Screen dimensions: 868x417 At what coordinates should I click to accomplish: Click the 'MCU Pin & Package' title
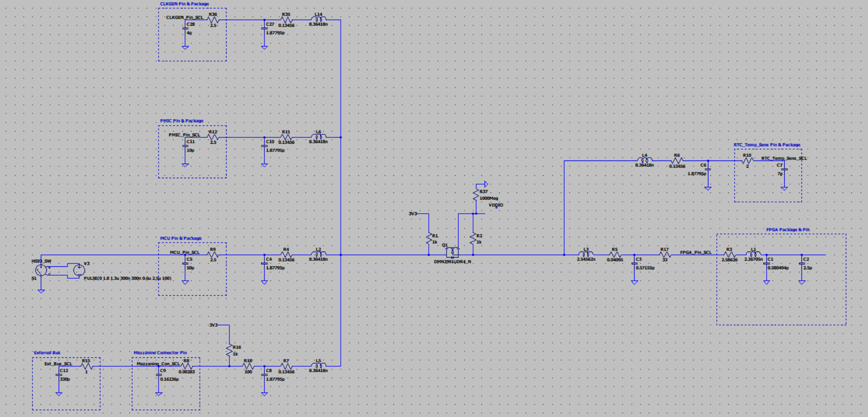coord(181,238)
